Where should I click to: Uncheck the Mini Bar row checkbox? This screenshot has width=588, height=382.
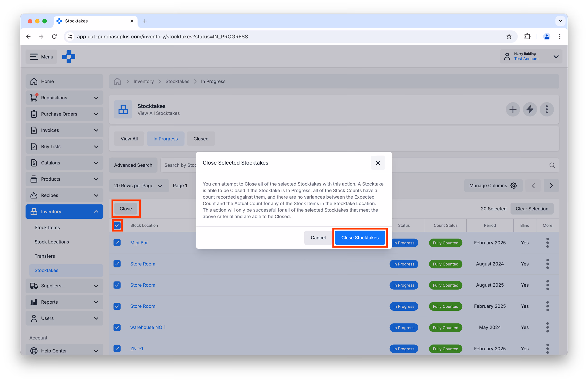117,243
